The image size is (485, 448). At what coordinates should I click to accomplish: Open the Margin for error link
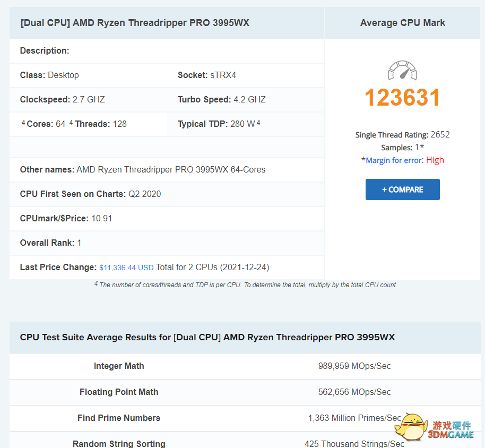point(394,160)
